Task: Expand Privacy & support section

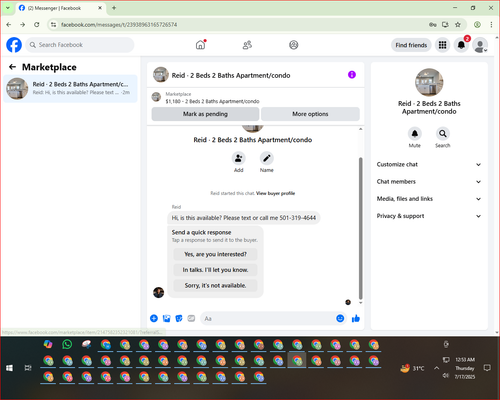Action: 429,216
